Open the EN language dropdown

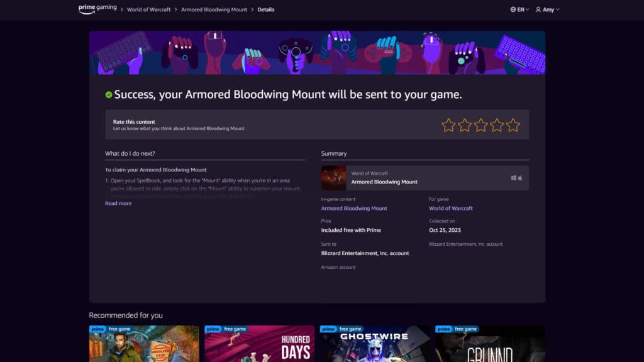coord(523,10)
